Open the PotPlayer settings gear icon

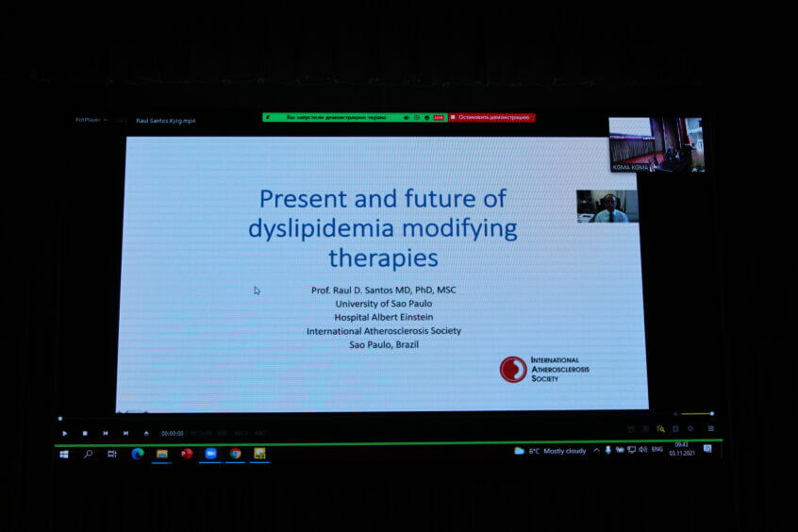(x=690, y=428)
